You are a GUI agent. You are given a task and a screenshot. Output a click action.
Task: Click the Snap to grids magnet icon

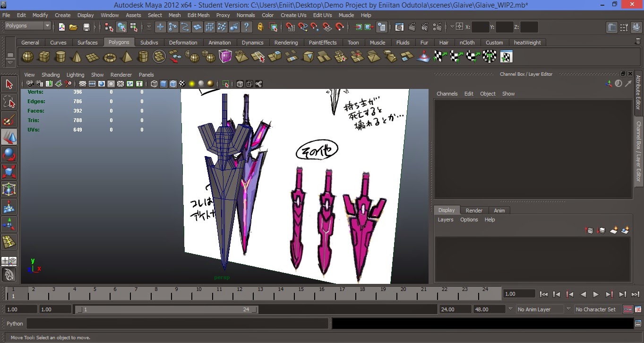[290, 26]
